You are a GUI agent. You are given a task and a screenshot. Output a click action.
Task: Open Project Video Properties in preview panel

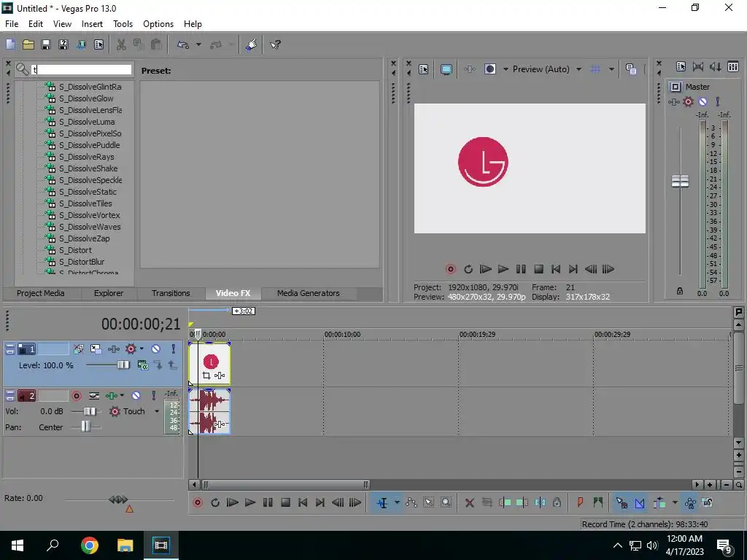(x=424, y=69)
